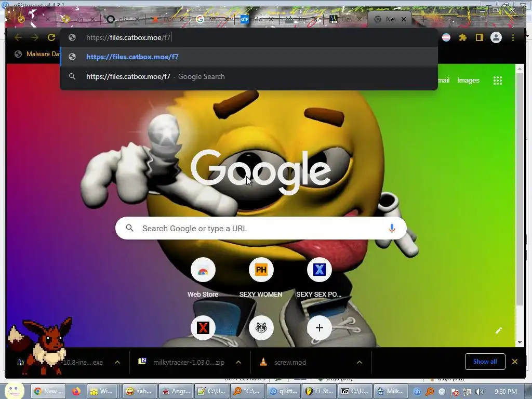
Task: Open the screw.mod downloaded file
Action: 290,362
